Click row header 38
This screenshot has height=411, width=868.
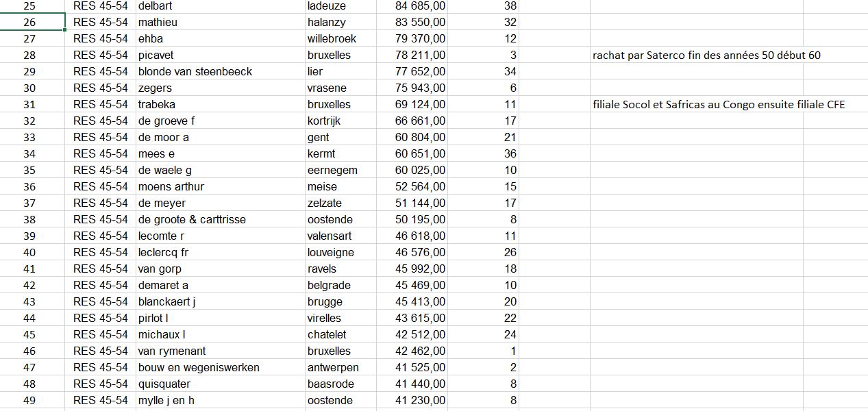point(29,219)
